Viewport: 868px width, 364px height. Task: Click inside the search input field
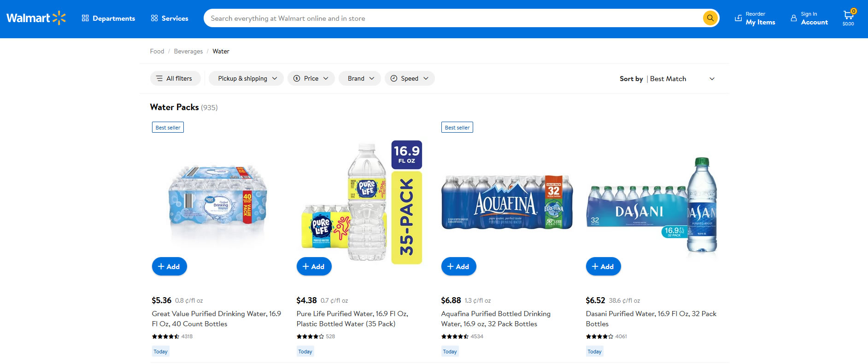coord(415,18)
